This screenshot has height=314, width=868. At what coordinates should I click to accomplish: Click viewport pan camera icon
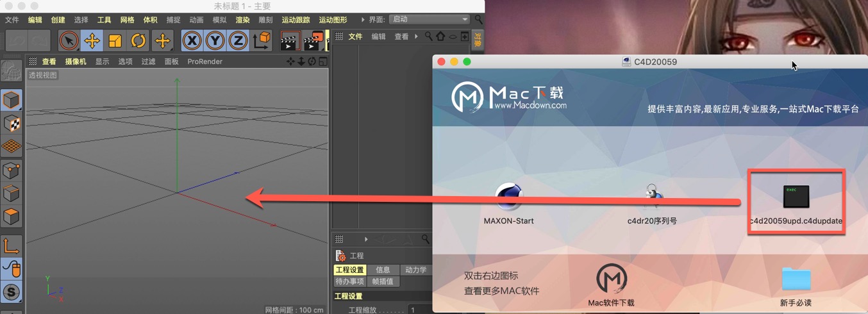coord(291,62)
